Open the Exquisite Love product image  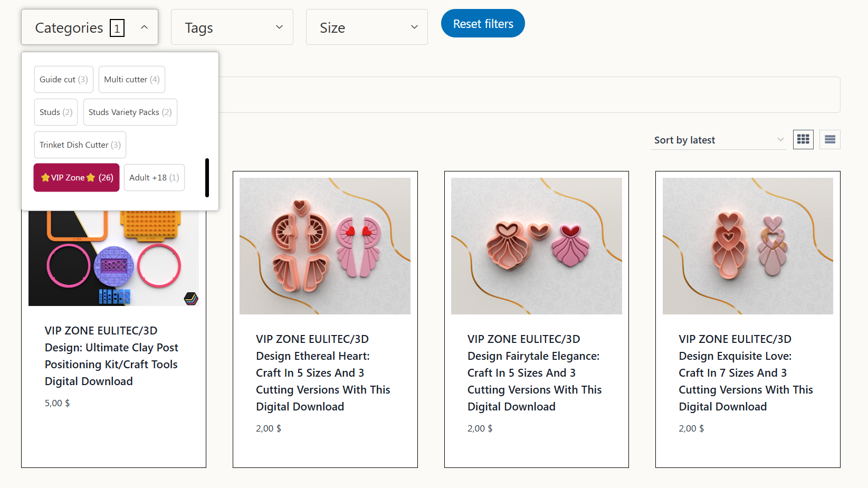coord(748,246)
